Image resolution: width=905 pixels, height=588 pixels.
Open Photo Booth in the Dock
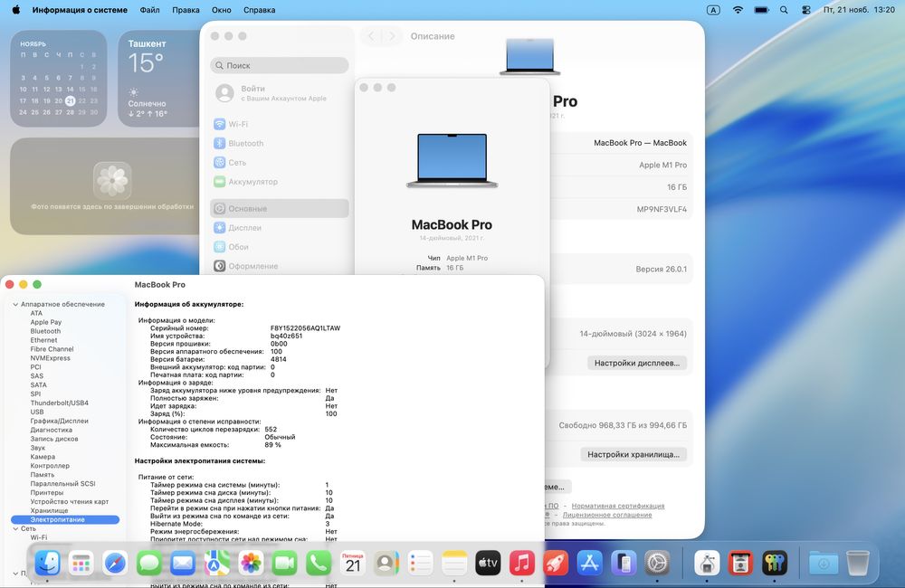740,563
